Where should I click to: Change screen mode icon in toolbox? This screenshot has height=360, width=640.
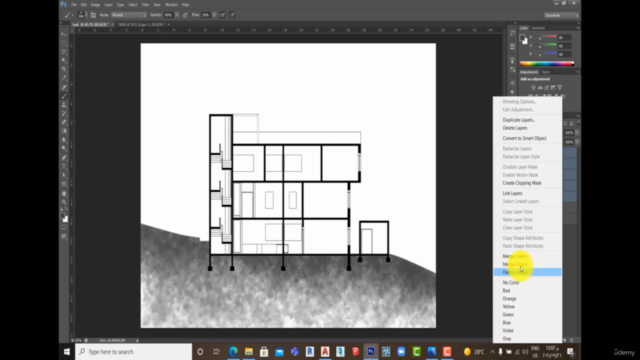tap(64, 236)
